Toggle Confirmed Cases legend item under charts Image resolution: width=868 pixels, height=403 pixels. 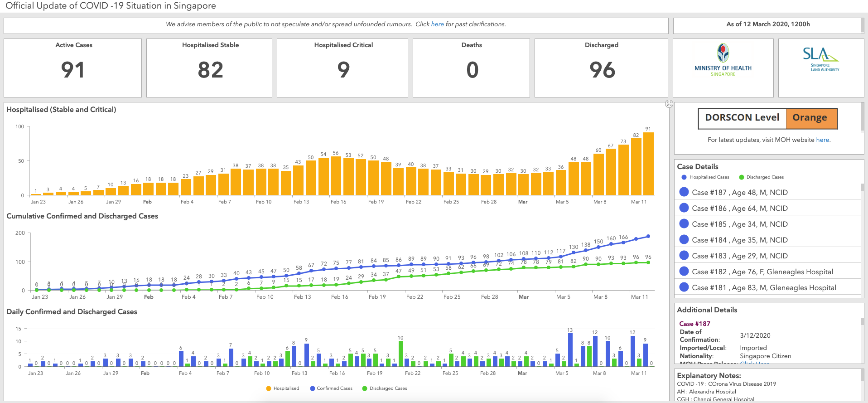[x=331, y=388]
